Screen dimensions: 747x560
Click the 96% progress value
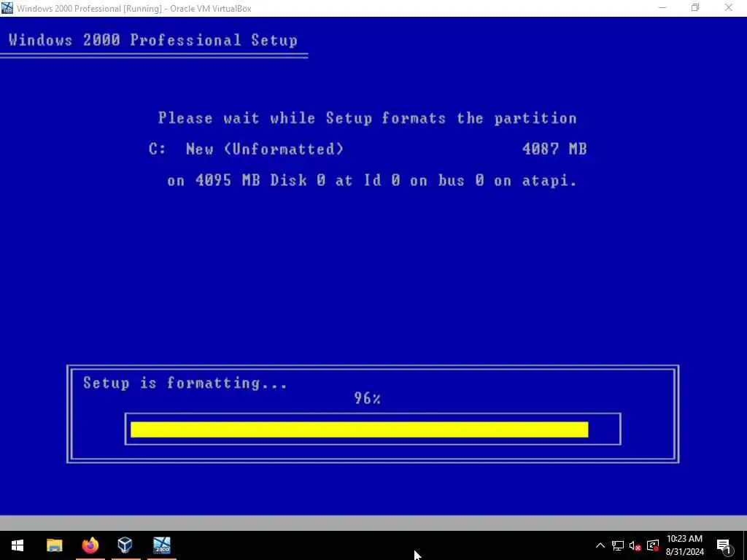[368, 398]
